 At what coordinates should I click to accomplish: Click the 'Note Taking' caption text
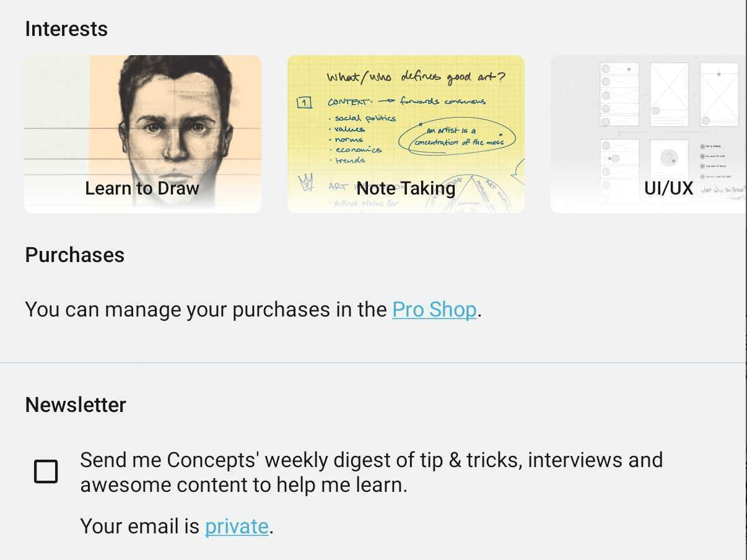[x=406, y=188]
